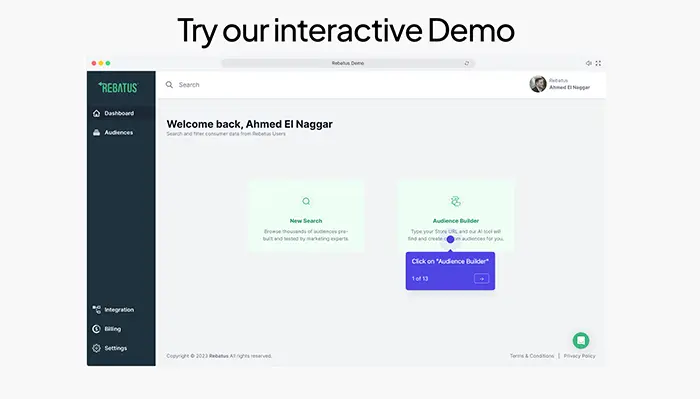Click the Audience Builder card icon
The width and height of the screenshot is (700, 399).
[455, 201]
